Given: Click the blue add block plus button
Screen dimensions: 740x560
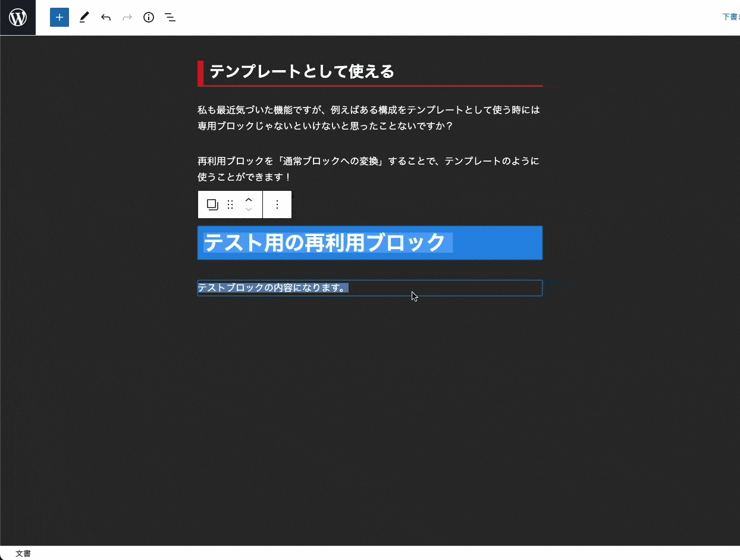Looking at the screenshot, I should tap(59, 17).
